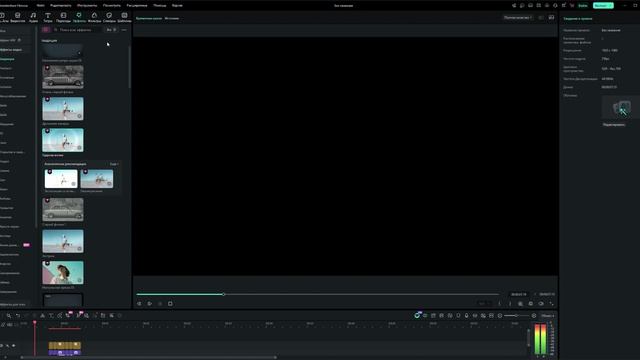
Task: Click the Undo arrow in timeline toolbar
Action: (x=18, y=316)
